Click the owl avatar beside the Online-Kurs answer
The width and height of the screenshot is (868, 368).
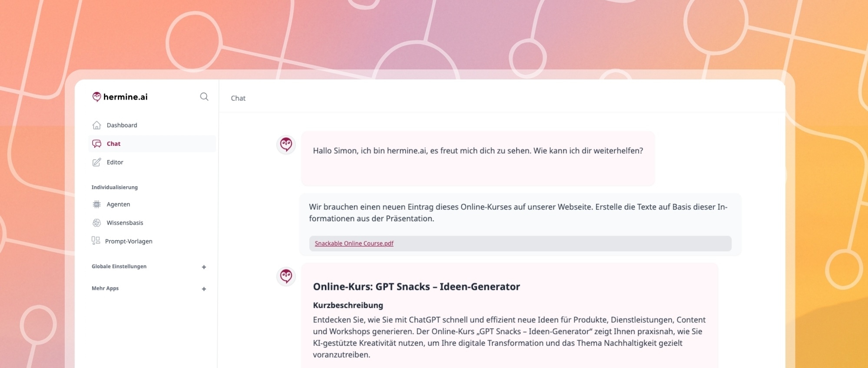tap(286, 276)
